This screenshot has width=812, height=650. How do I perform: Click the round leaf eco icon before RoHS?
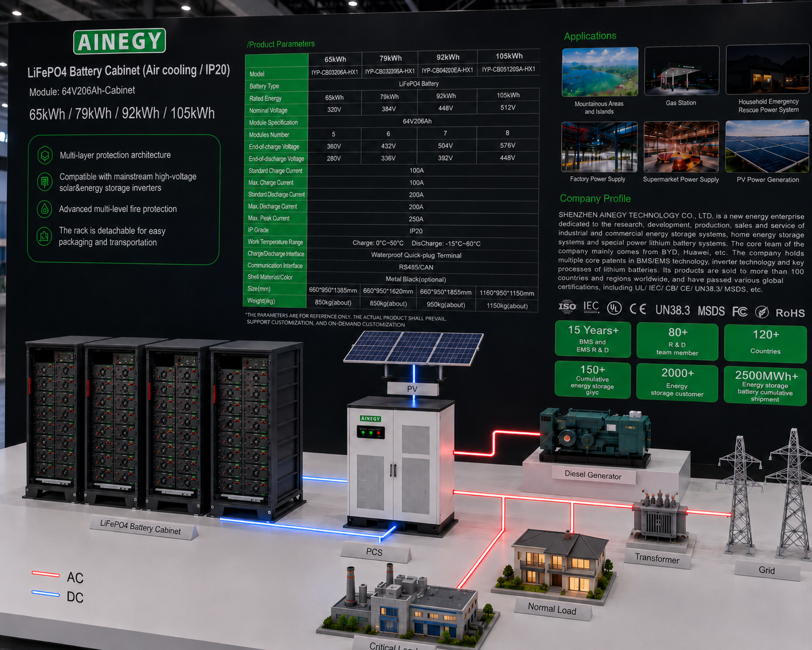(762, 312)
